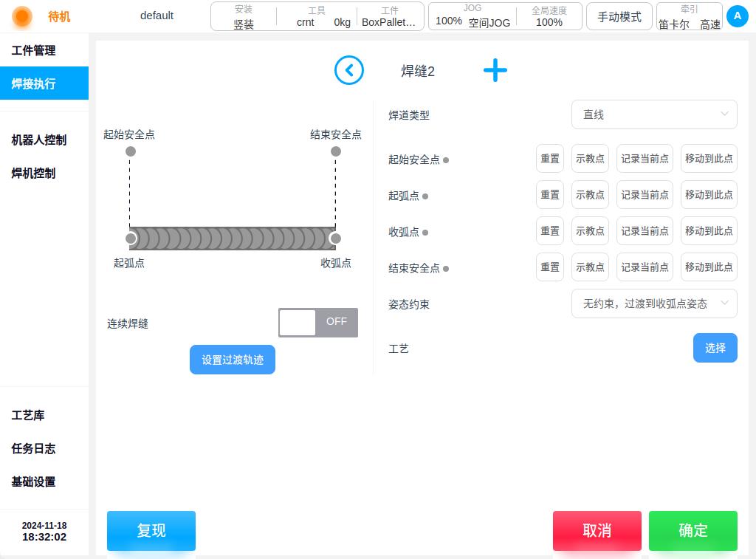Open the 牵引 笛卡尔 高速 panel
Image resolution: width=756 pixels, height=559 pixels.
(690, 16)
